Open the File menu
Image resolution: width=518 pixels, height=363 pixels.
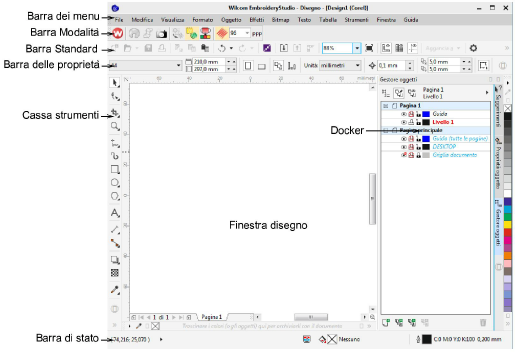click(x=119, y=20)
